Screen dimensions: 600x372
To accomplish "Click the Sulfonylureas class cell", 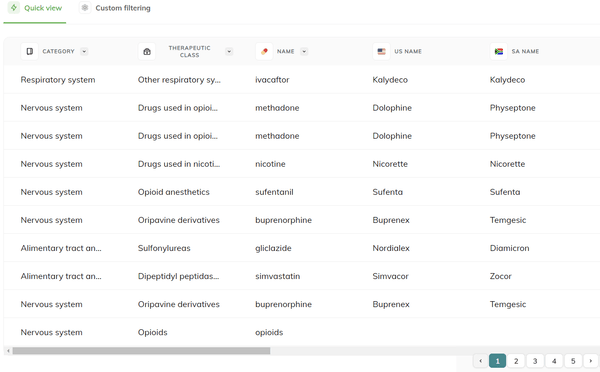I will (164, 248).
